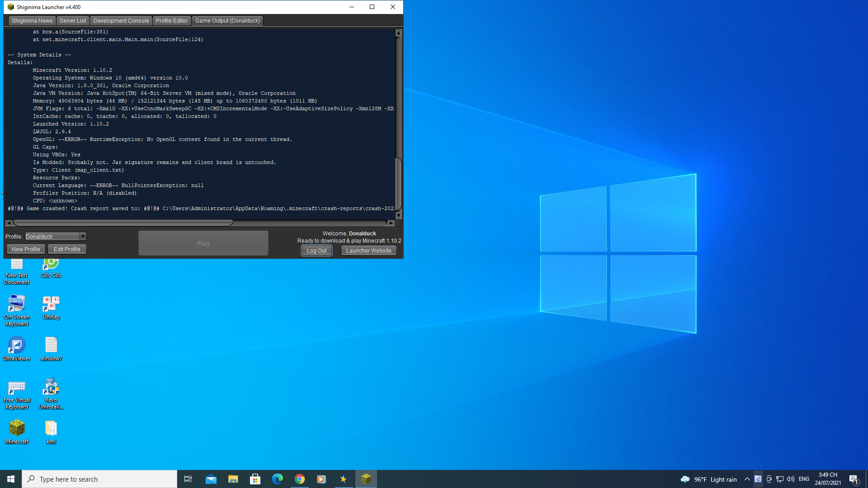This screenshot has width=868, height=488.
Task: Open the volume speaker tray icon
Action: click(791, 479)
